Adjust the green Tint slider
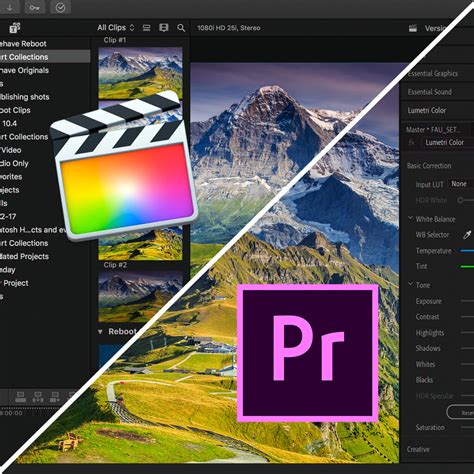This screenshot has width=474, height=474. [x=467, y=266]
